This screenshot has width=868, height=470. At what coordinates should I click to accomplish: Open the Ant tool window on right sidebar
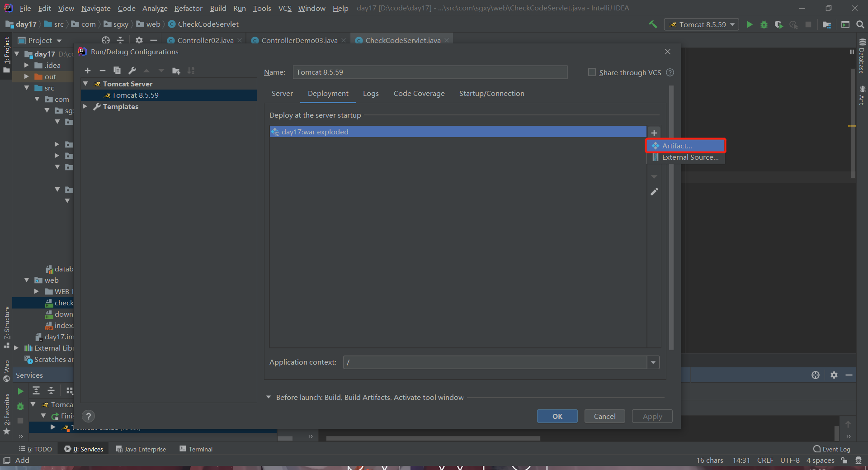point(862,95)
